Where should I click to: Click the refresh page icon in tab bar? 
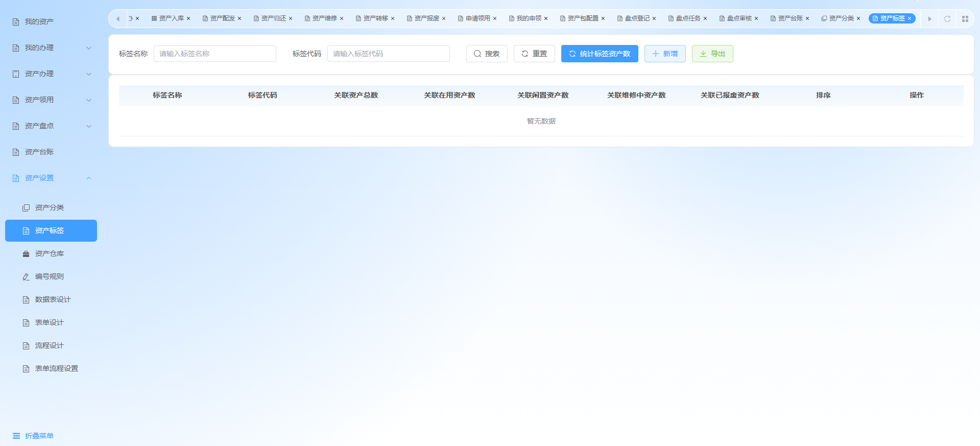point(947,19)
